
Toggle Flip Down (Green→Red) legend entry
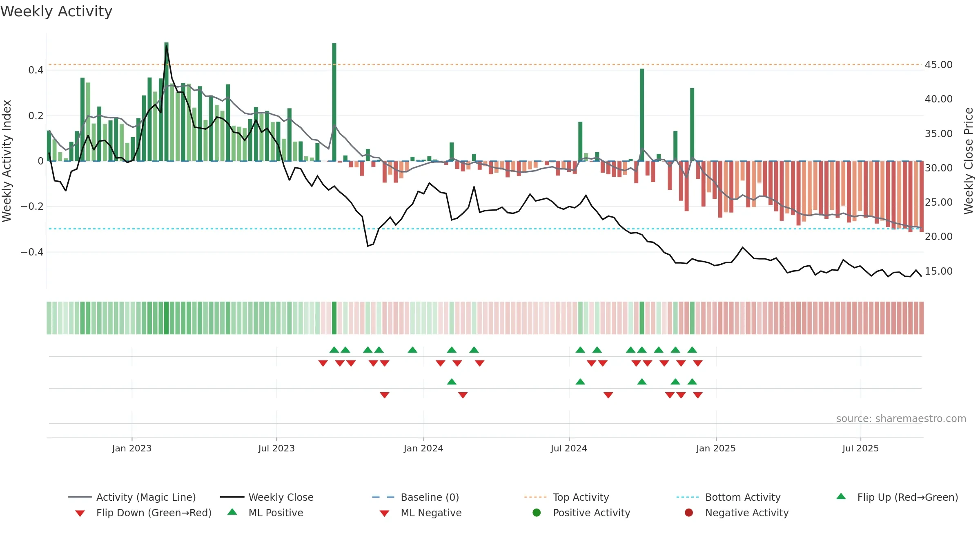[x=143, y=513]
